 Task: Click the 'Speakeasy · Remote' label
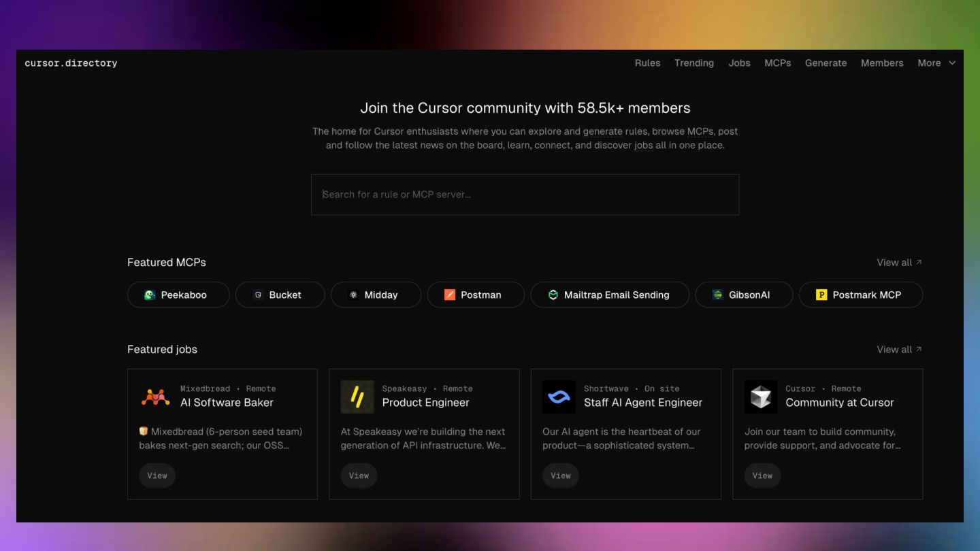point(427,388)
